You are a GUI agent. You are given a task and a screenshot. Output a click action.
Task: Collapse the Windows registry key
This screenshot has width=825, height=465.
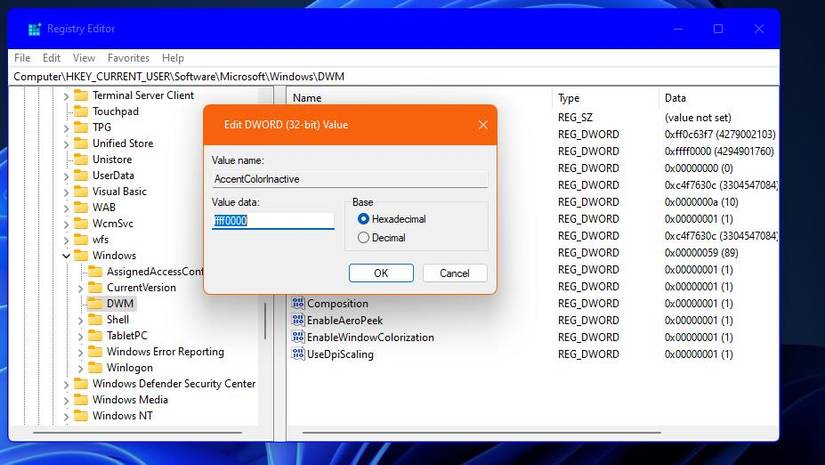[x=66, y=256]
